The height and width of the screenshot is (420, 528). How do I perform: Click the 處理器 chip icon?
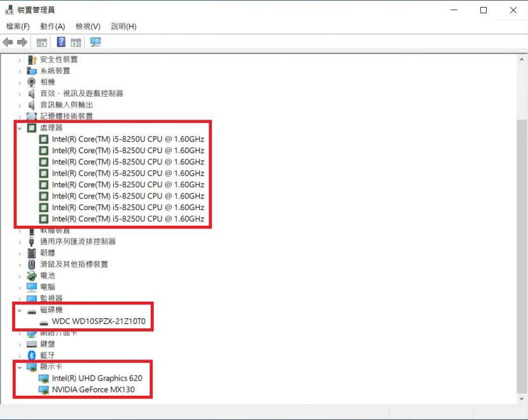[x=32, y=128]
